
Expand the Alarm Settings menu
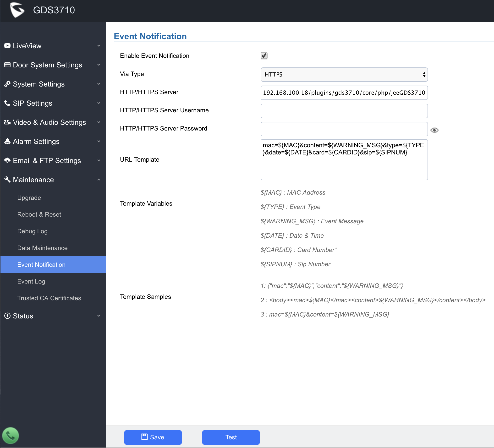coord(52,141)
